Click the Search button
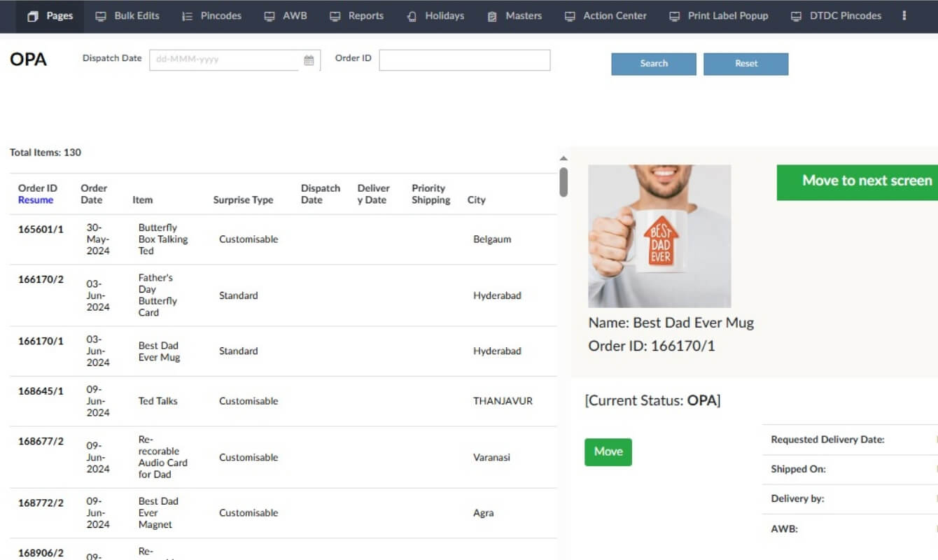 654,64
